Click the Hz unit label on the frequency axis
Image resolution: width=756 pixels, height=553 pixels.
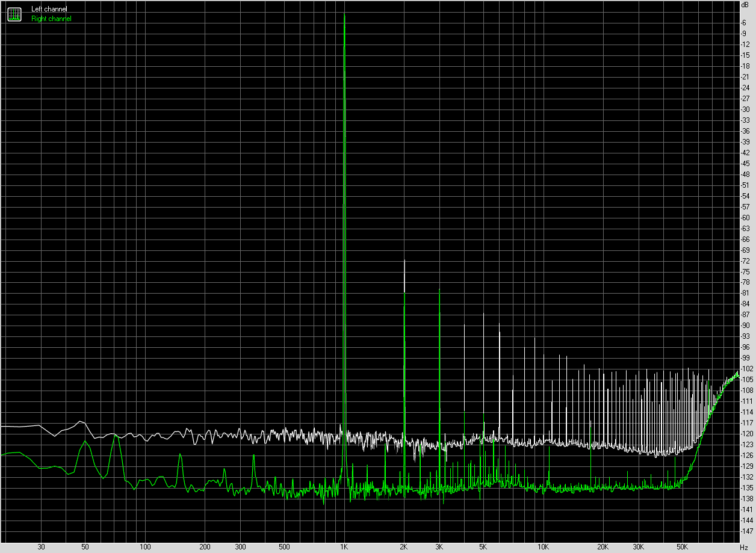[745, 547]
